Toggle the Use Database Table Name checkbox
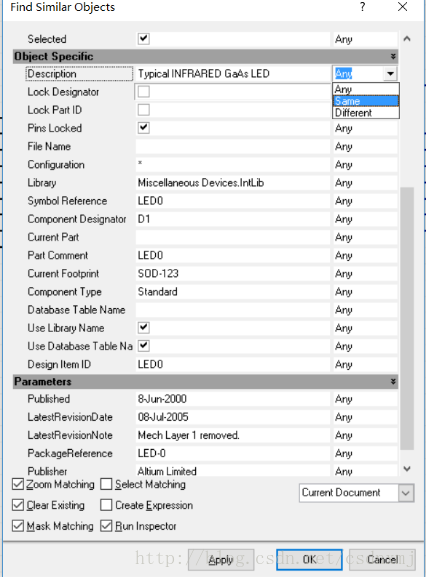Viewport: 426px width, 578px height. tap(144, 346)
